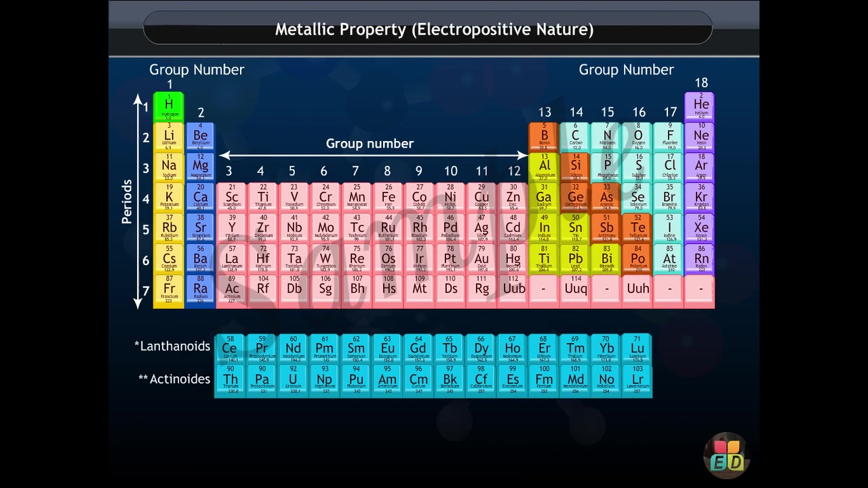The image size is (868, 488).
Task: Click the Radon (Rn) tile
Action: click(701, 259)
